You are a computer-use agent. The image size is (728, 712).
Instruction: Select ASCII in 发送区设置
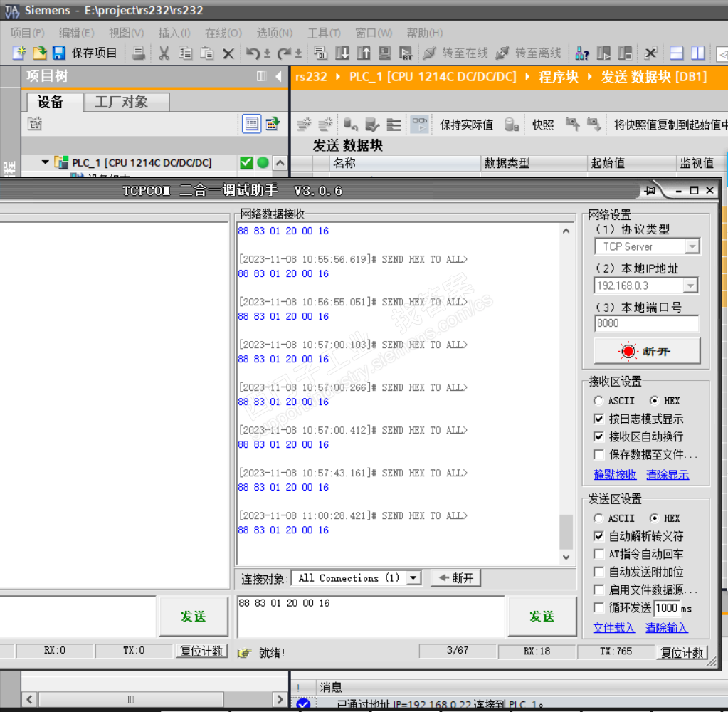(598, 518)
